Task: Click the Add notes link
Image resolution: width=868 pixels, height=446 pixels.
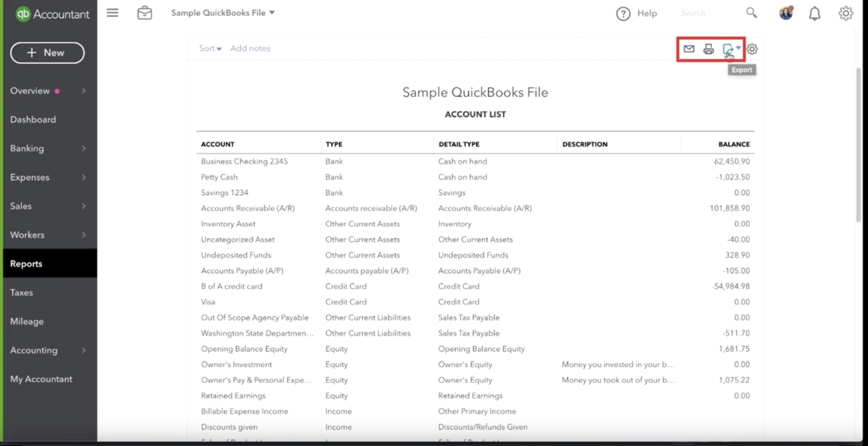Action: point(250,49)
